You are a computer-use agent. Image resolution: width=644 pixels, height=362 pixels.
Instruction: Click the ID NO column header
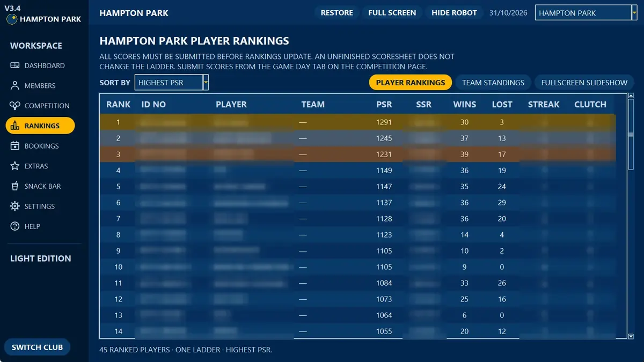[153, 105]
